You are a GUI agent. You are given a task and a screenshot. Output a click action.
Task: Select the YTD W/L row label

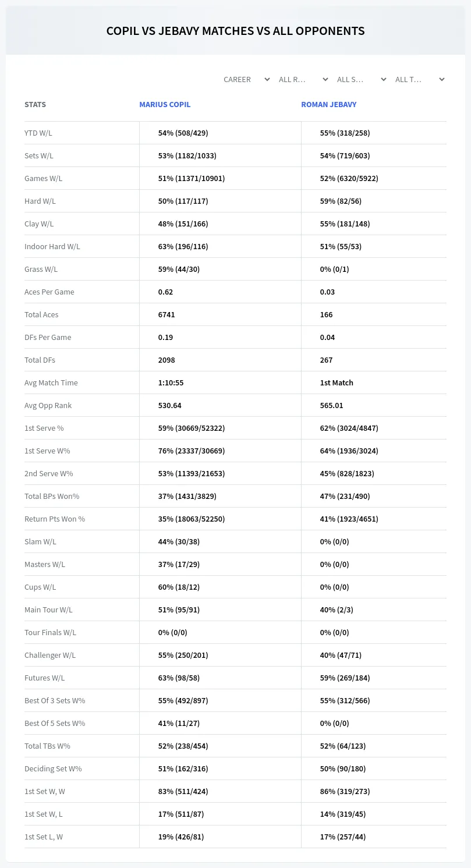point(38,133)
